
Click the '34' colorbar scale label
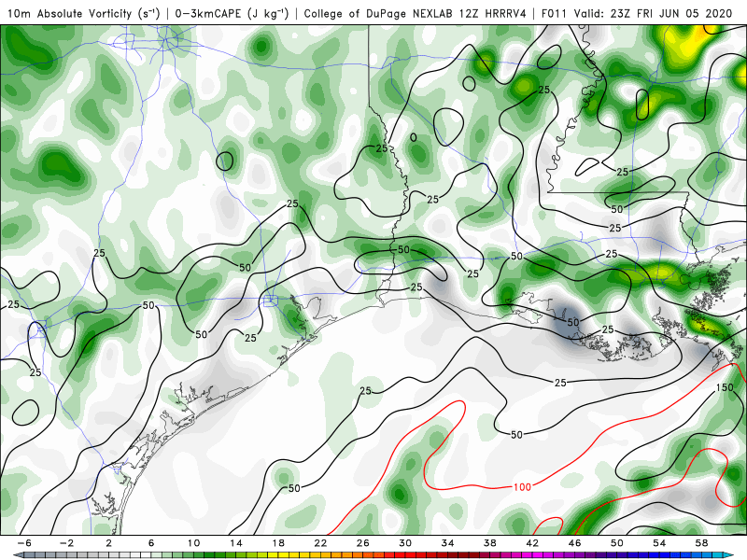pyautogui.click(x=448, y=543)
